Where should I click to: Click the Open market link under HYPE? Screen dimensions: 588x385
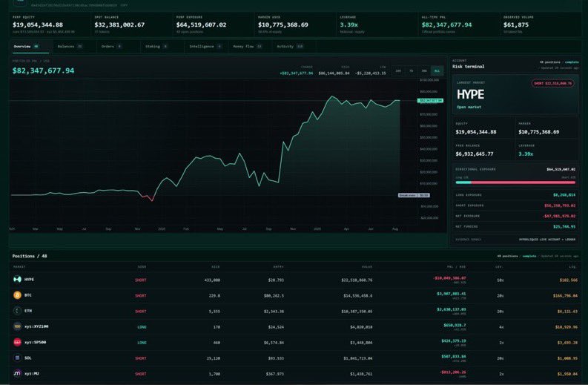[x=469, y=108]
